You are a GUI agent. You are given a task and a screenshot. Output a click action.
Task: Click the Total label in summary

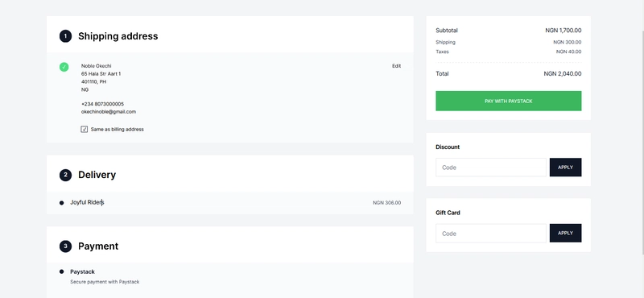coord(442,73)
